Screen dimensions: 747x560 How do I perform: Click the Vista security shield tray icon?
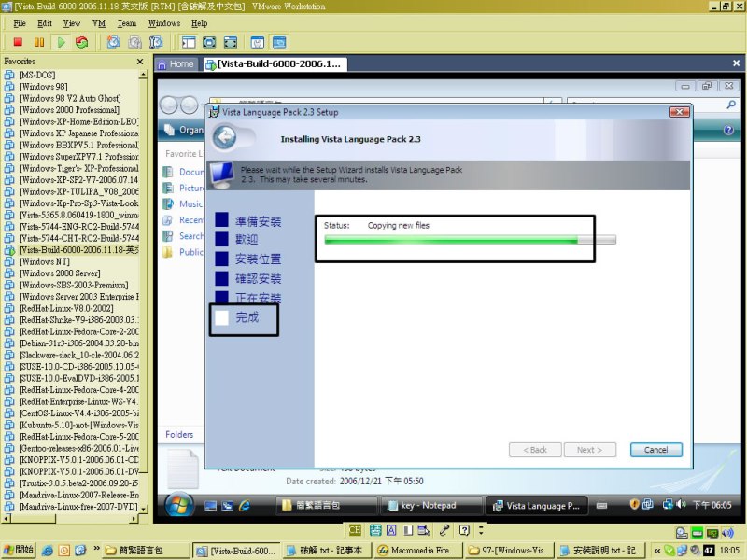[x=634, y=504]
